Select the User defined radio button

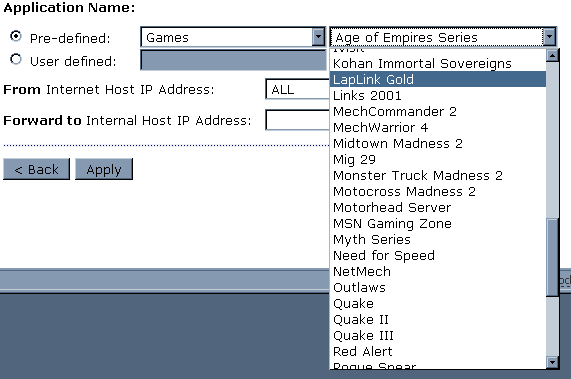click(16, 59)
